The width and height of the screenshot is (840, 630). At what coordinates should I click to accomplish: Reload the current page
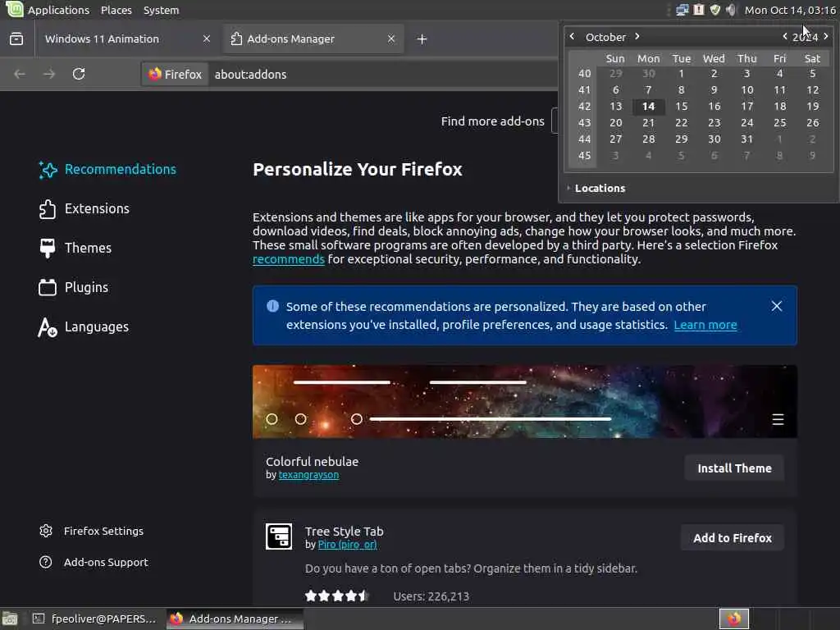coord(79,74)
